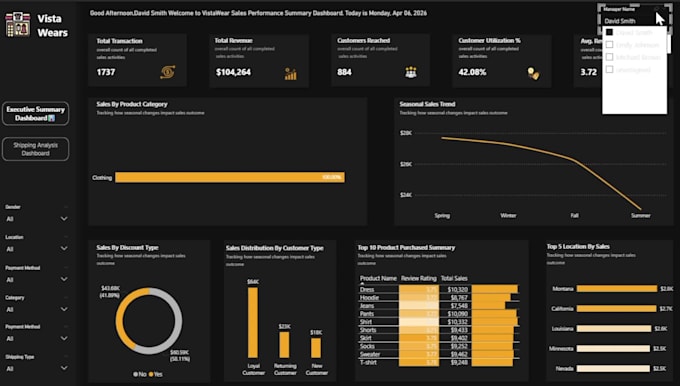Viewport: 680px width, 386px height.
Task: Select the Shirt row in the product table
Action: coord(439,322)
